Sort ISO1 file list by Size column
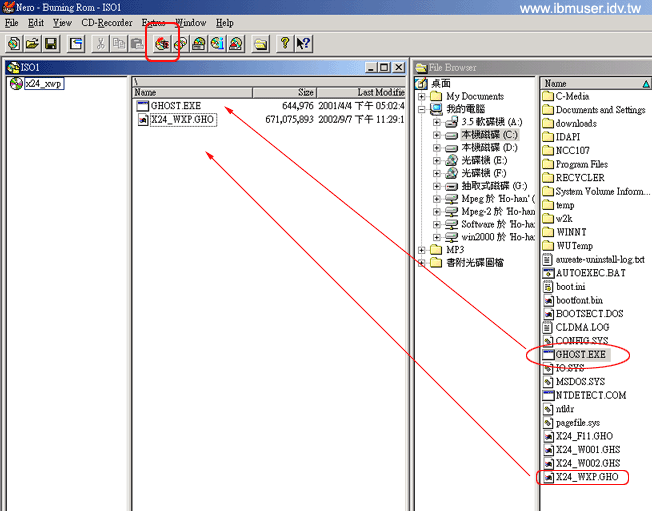This screenshot has height=511, width=652. 284,92
